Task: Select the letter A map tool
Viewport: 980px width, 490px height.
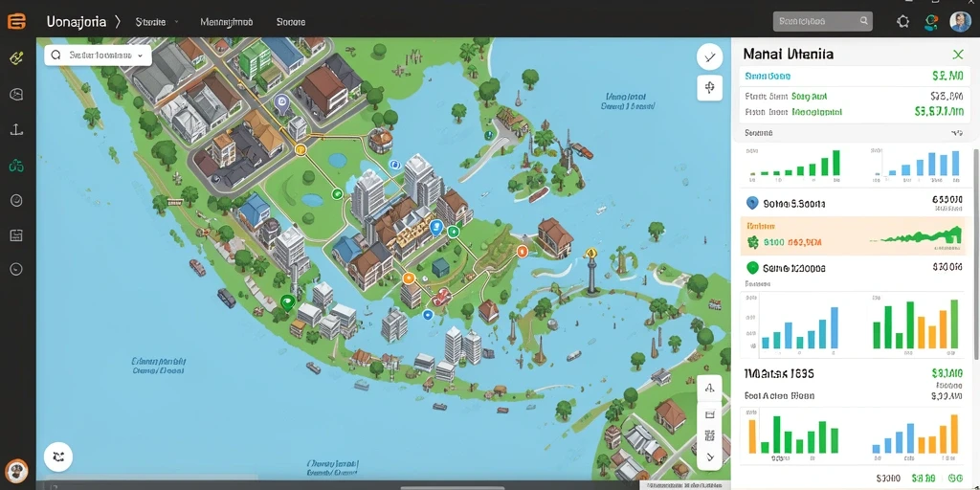Action: 709,389
